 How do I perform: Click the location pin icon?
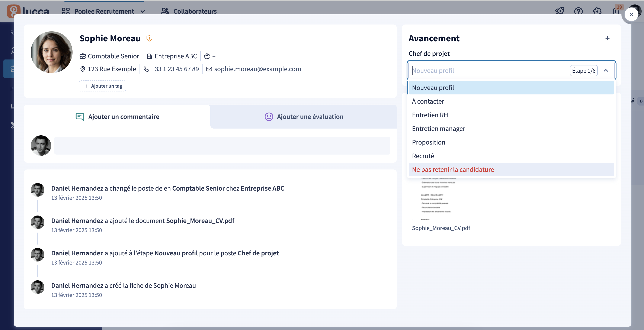click(x=83, y=69)
